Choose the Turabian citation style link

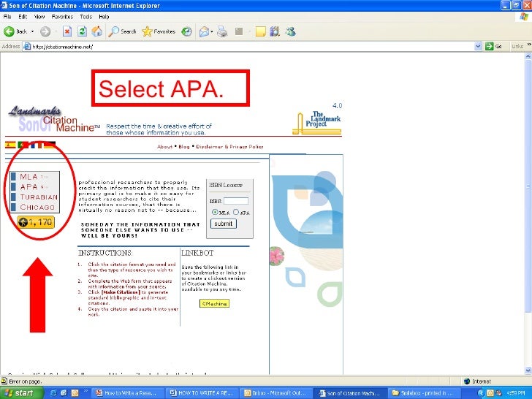pos(39,197)
